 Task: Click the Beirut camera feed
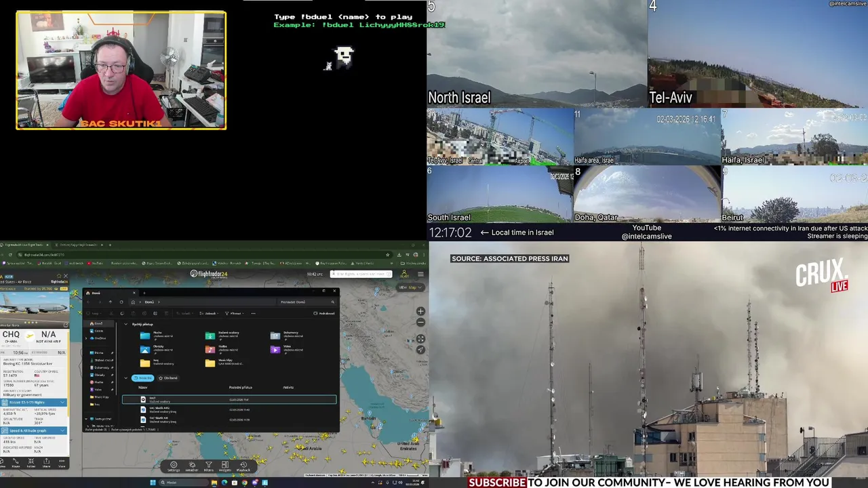[x=795, y=195]
